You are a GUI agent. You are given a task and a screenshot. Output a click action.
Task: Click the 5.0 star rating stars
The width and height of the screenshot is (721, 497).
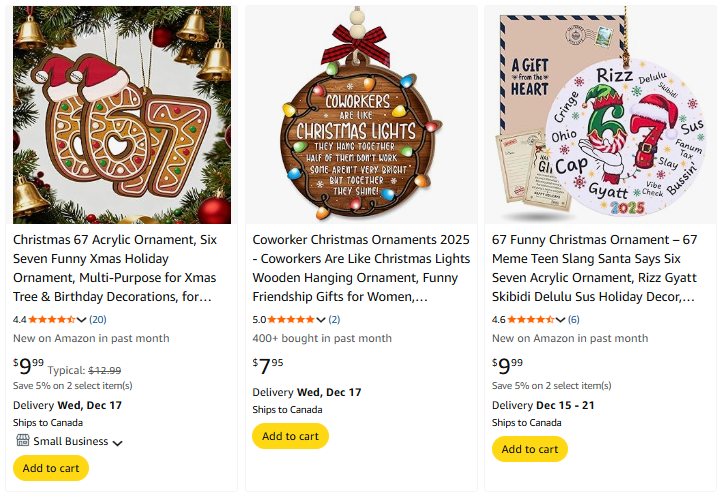click(292, 320)
